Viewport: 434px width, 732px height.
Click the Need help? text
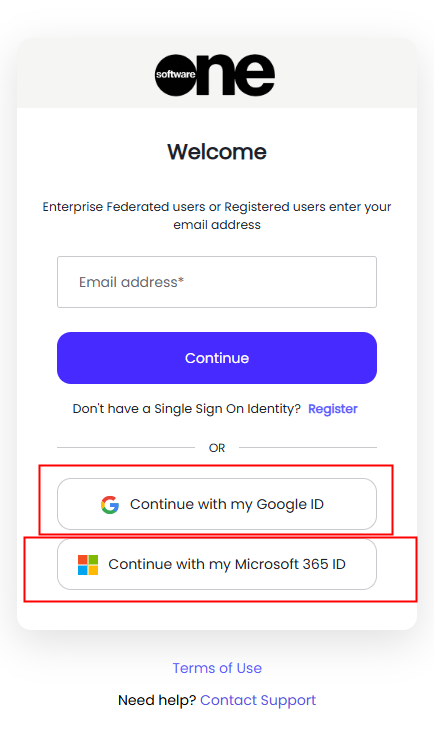tap(157, 700)
